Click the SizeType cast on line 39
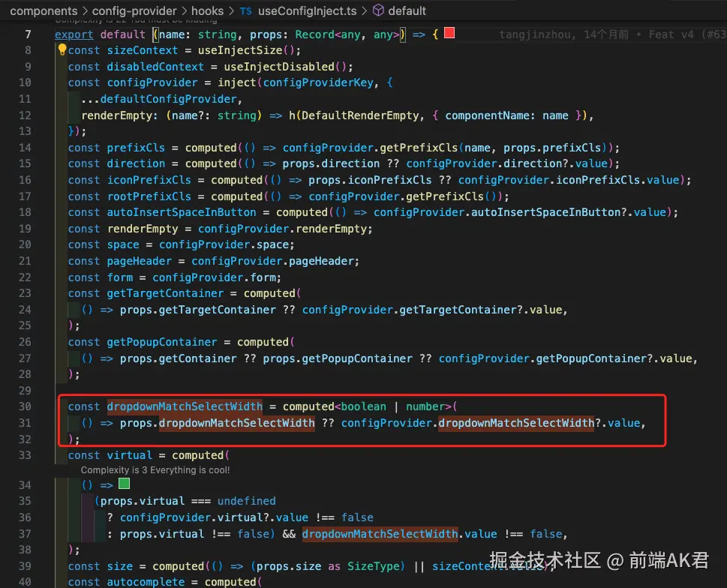727x588 pixels. coord(373,566)
